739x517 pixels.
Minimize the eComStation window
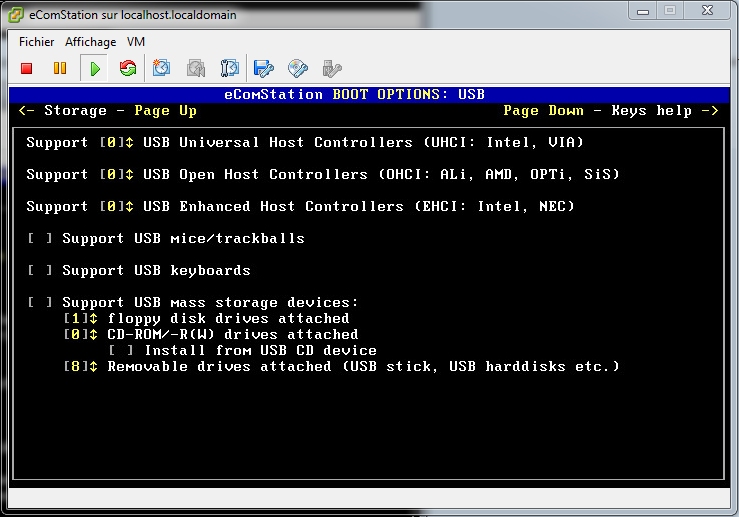[x=642, y=11]
